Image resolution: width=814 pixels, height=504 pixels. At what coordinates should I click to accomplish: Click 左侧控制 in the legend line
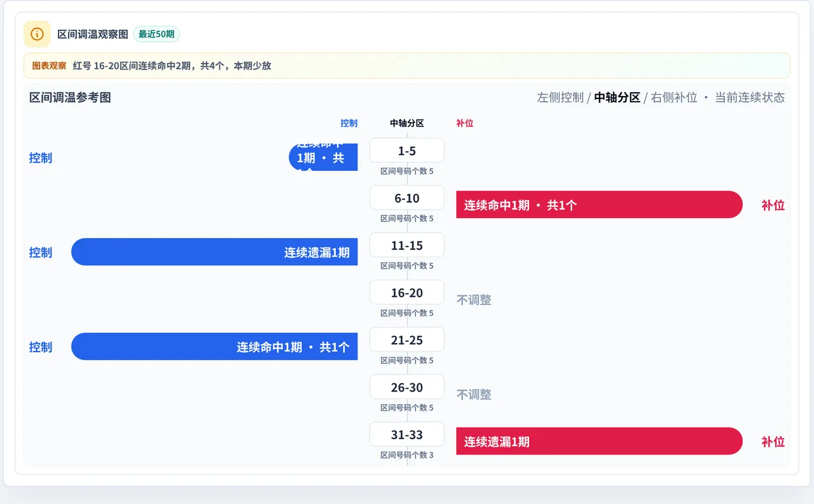point(560,97)
